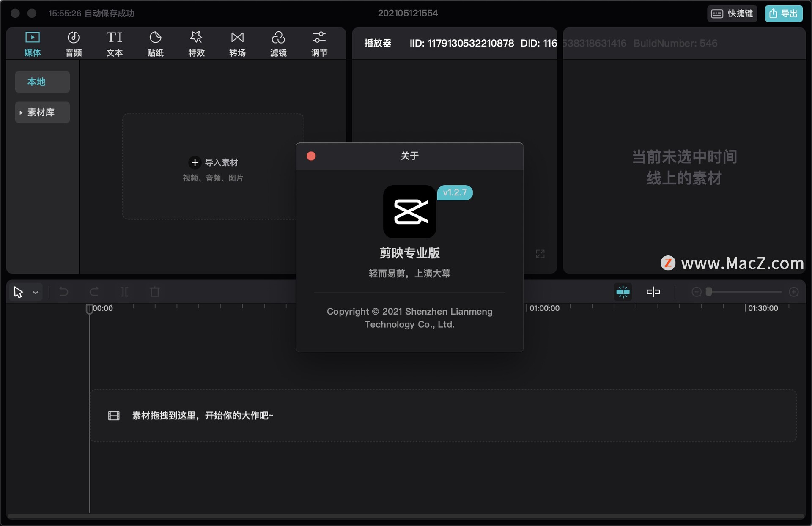
Task: Click the playhead marker at 00:00
Action: 89,309
